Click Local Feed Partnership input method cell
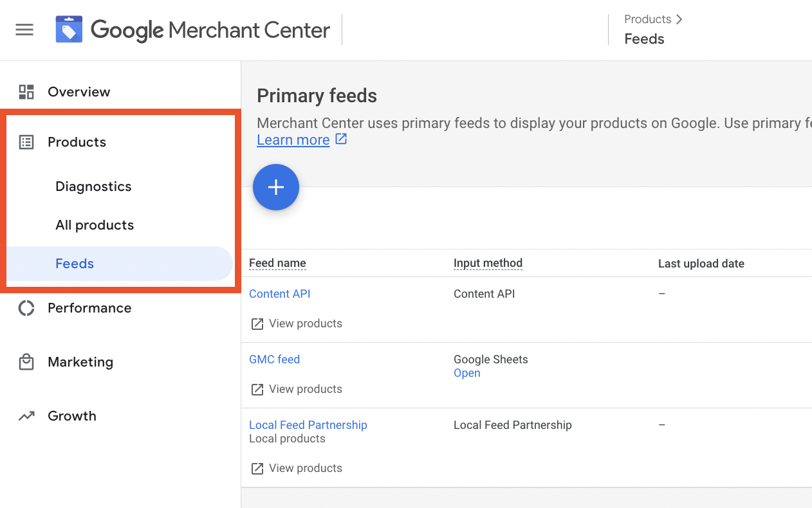Image resolution: width=812 pixels, height=508 pixels. pos(513,425)
